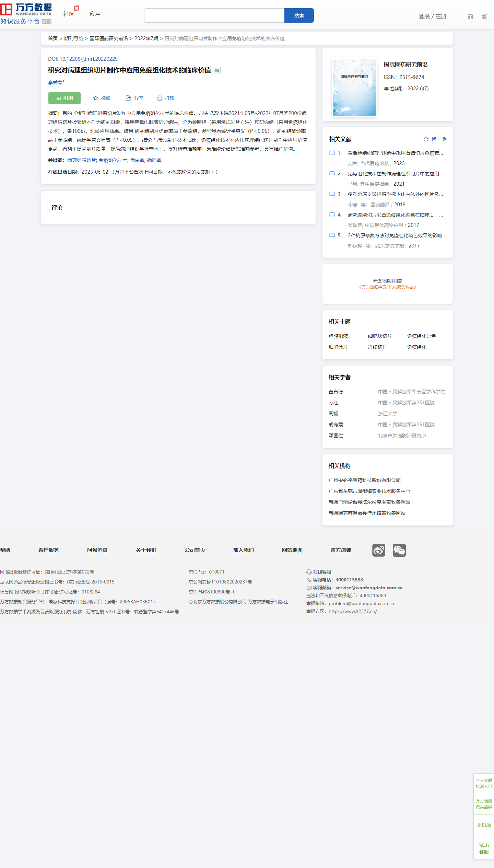Open the 社区 menu item

(69, 14)
